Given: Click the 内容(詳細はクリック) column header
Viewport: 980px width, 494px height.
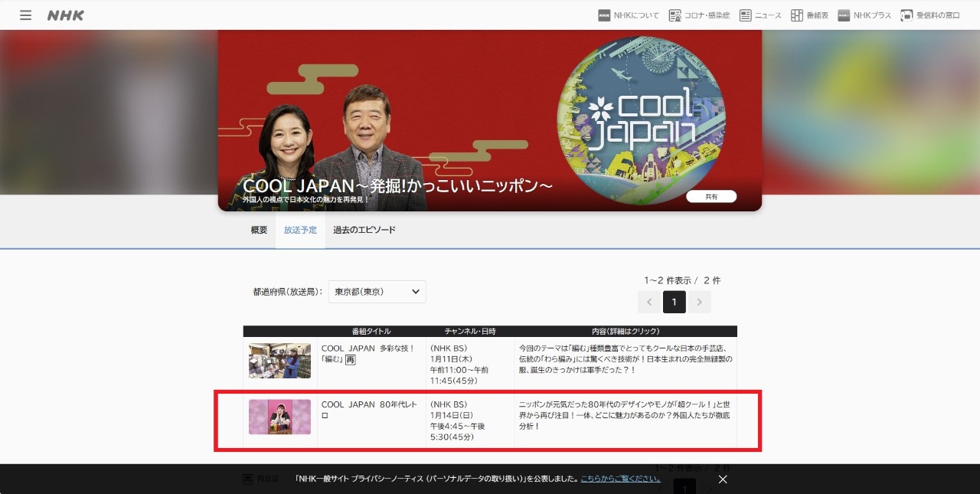Looking at the screenshot, I should click(x=626, y=332).
